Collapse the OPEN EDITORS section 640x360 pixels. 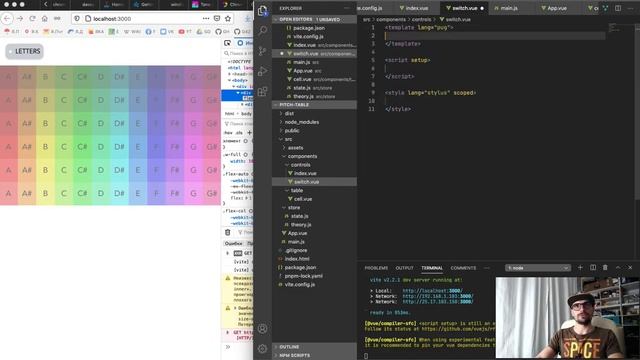click(314, 19)
